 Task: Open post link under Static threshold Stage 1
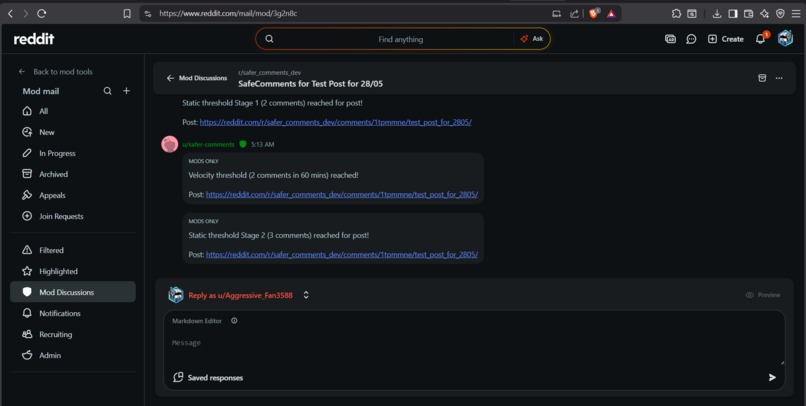336,122
